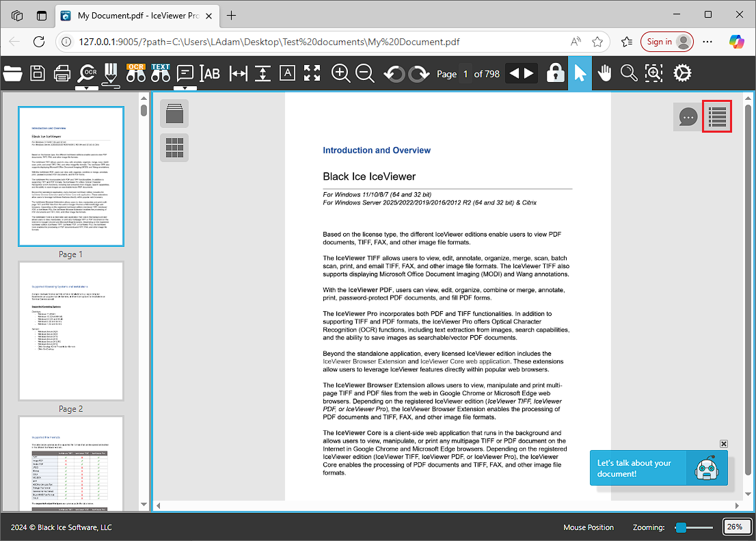This screenshot has width=756, height=541.
Task: Click Mouse Position in status bar
Action: 589,527
